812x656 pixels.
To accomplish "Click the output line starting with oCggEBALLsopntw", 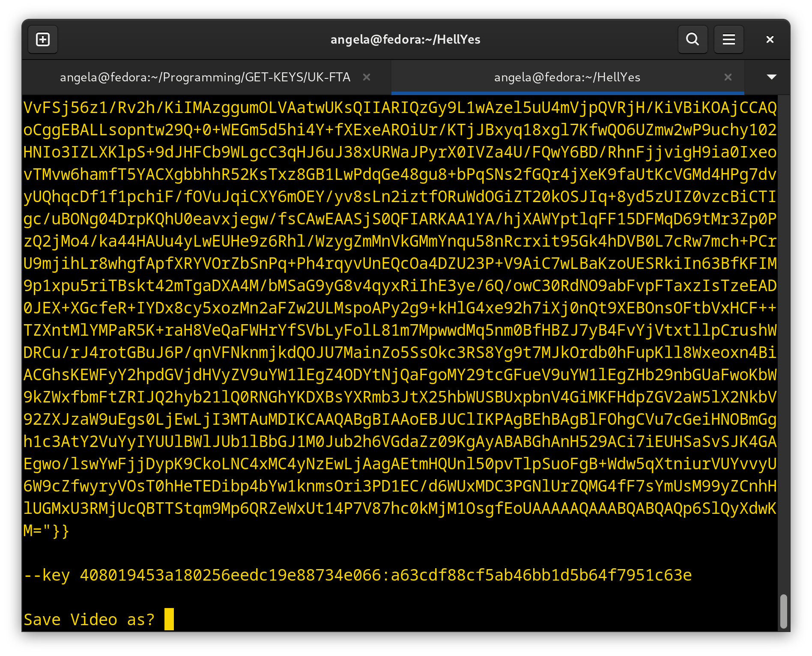I will coord(400,130).
